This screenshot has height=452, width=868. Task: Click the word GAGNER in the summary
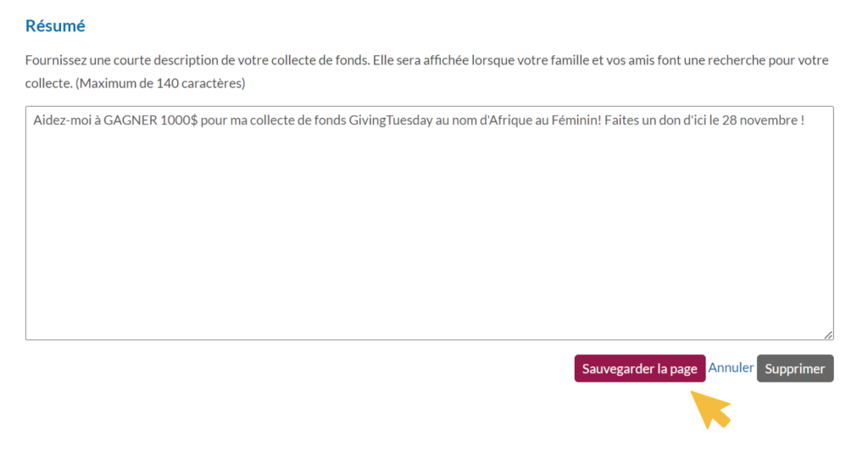click(x=131, y=120)
